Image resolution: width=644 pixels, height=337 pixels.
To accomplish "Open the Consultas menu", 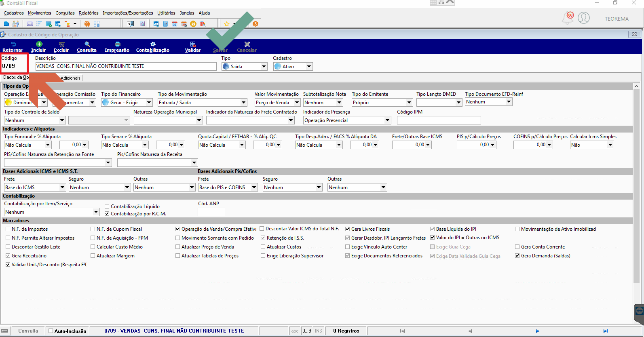I will [x=65, y=13].
